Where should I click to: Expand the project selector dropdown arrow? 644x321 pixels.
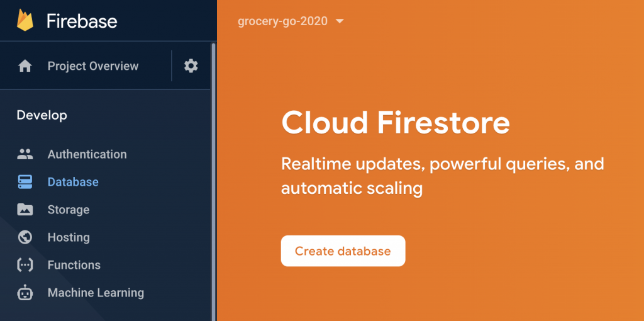[340, 21]
